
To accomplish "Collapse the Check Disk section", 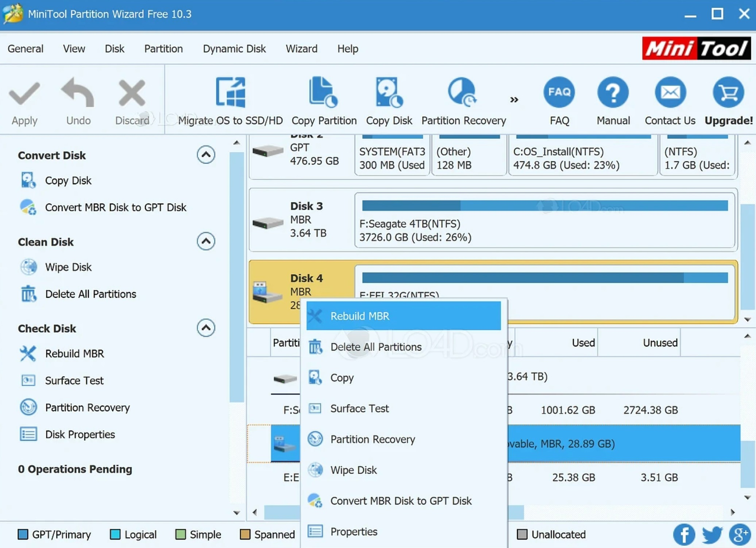I will tap(206, 328).
